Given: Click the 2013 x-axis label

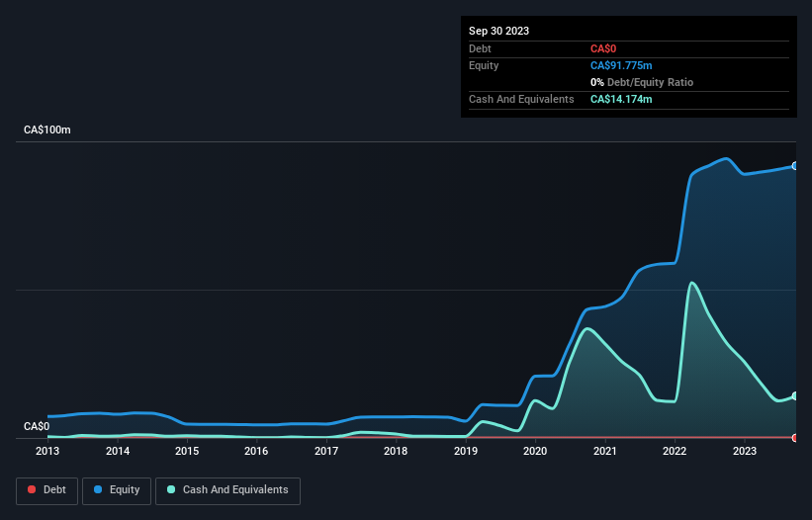Looking at the screenshot, I should point(47,451).
